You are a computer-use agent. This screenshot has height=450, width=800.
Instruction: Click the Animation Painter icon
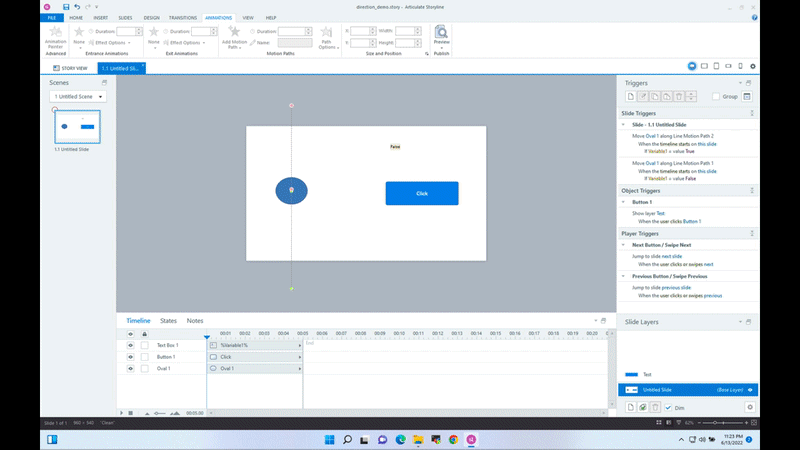tap(55, 32)
